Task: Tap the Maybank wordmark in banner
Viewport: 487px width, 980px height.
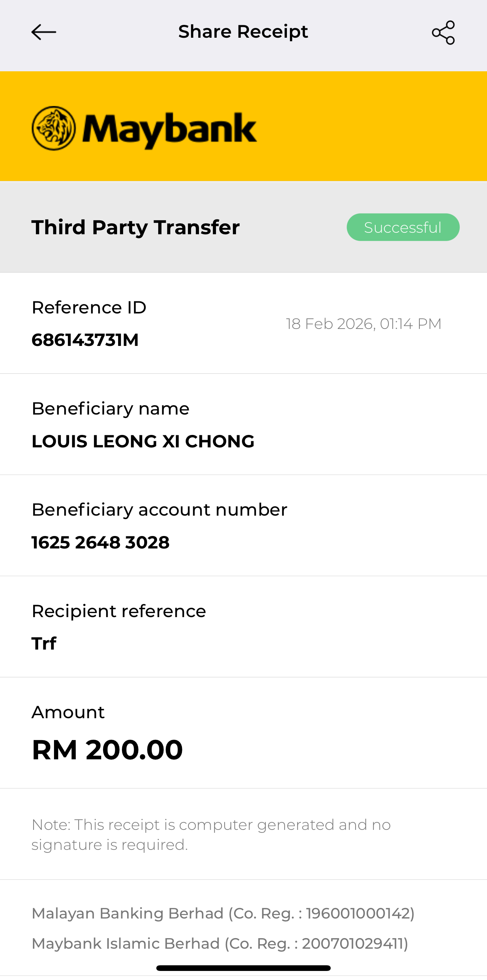Action: (170, 129)
